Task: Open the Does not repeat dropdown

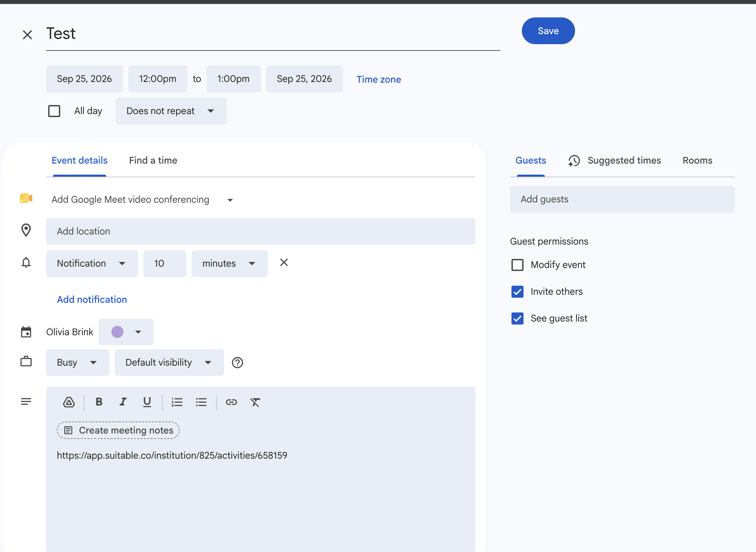Action: (171, 111)
